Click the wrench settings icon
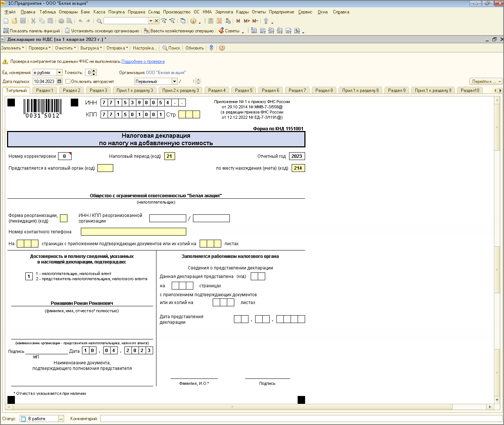The height and width of the screenshot is (425, 504). pos(266,21)
